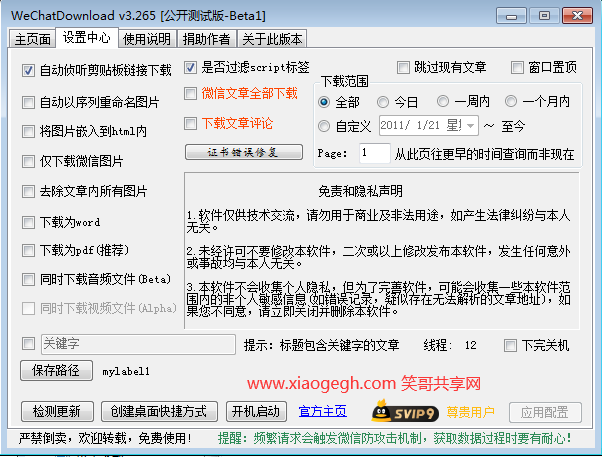
Task: Tick 同时下载音频文件(Beta) checkbox
Action: 28,279
